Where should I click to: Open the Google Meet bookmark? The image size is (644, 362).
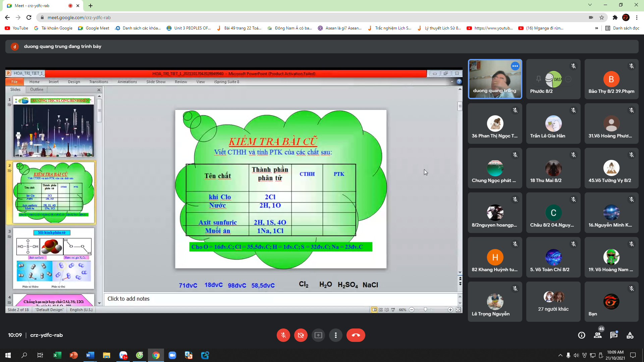click(94, 28)
